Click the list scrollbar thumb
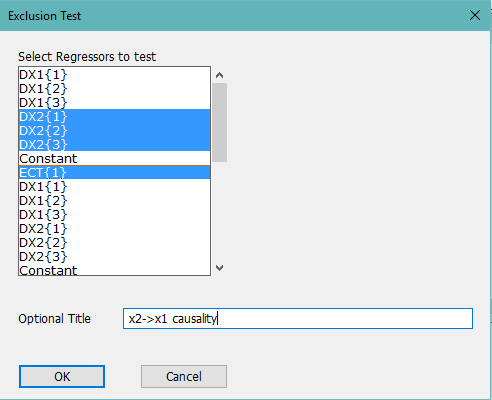 219,122
